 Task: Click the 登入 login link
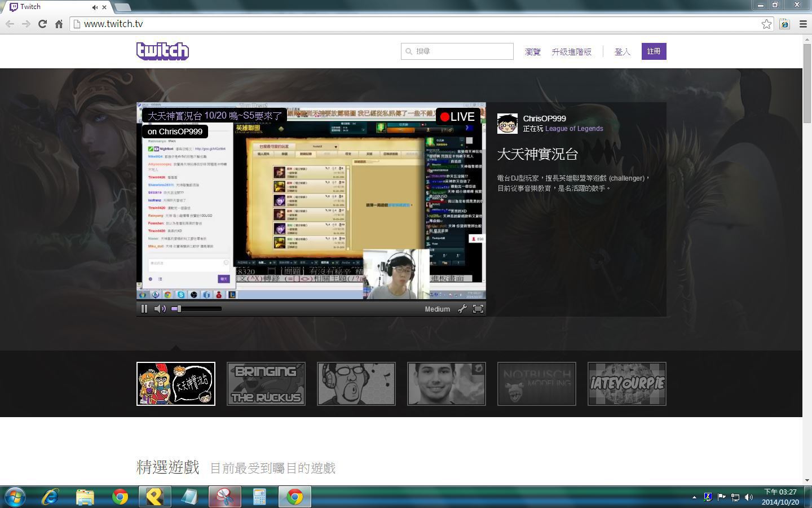coord(623,51)
